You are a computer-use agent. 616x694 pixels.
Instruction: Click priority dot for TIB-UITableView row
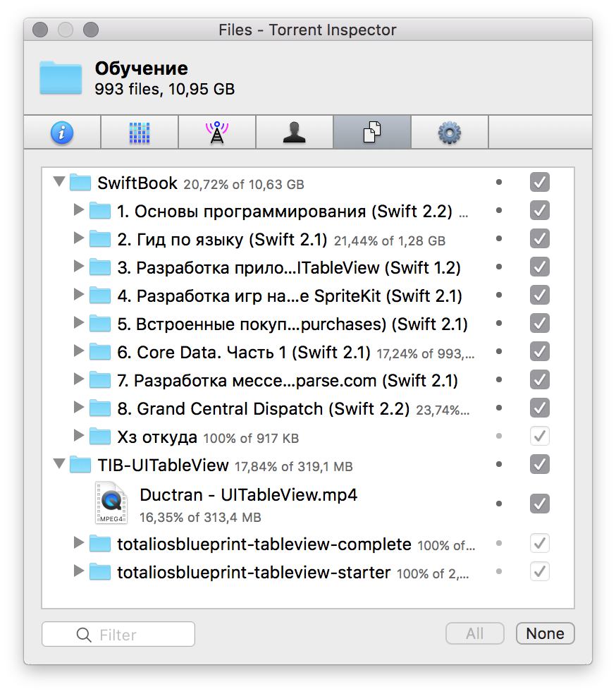(499, 464)
